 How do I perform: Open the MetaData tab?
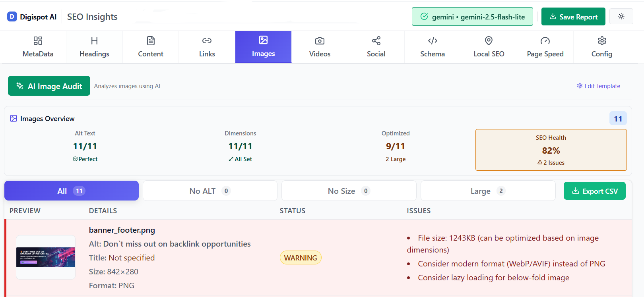point(38,47)
